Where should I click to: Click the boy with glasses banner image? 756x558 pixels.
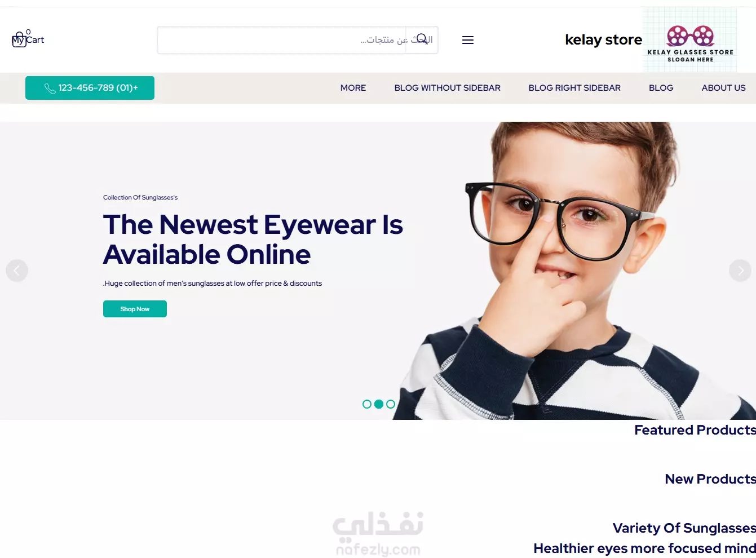tap(575, 271)
